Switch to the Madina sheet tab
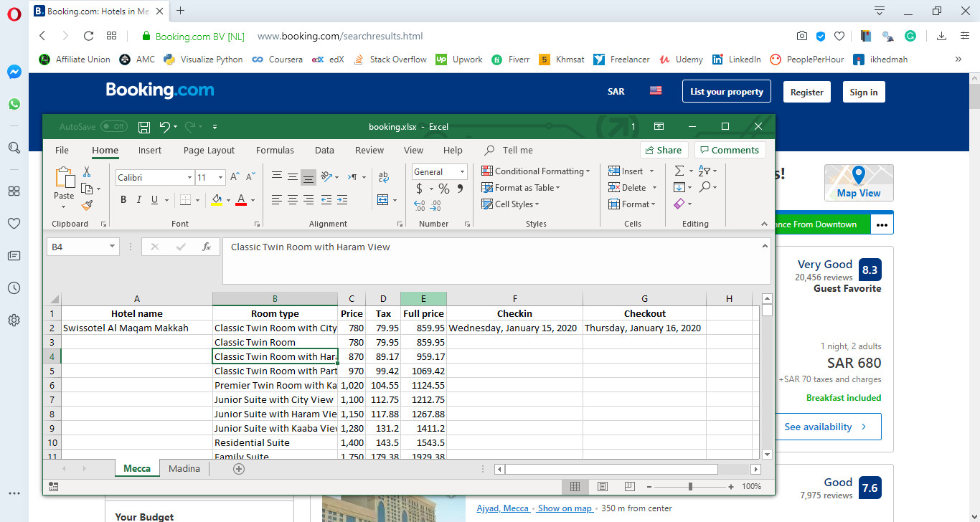The image size is (980, 522). coord(184,468)
